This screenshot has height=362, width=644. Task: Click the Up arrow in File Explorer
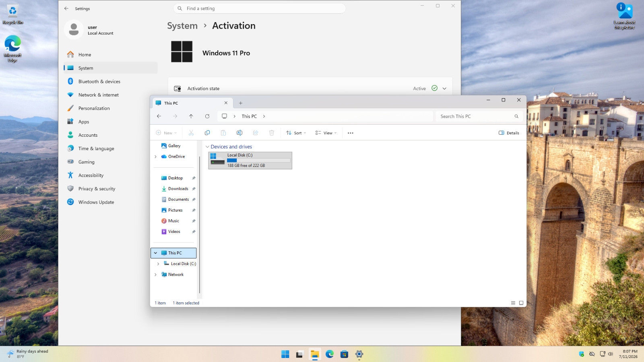point(191,116)
